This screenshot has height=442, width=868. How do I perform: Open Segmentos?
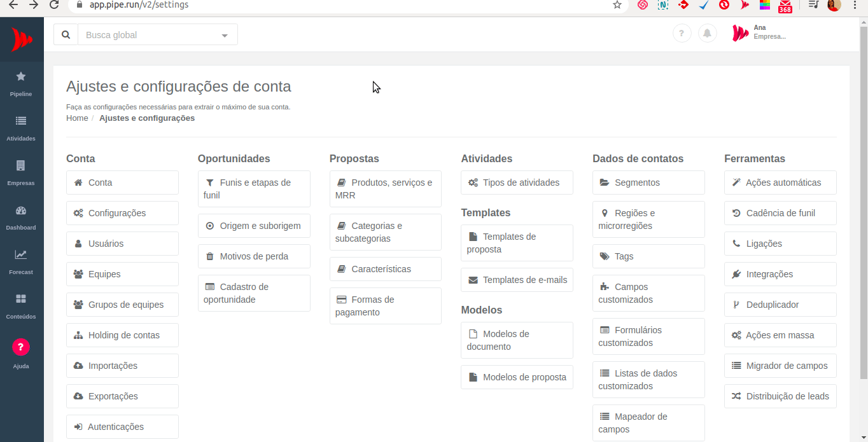tap(648, 183)
